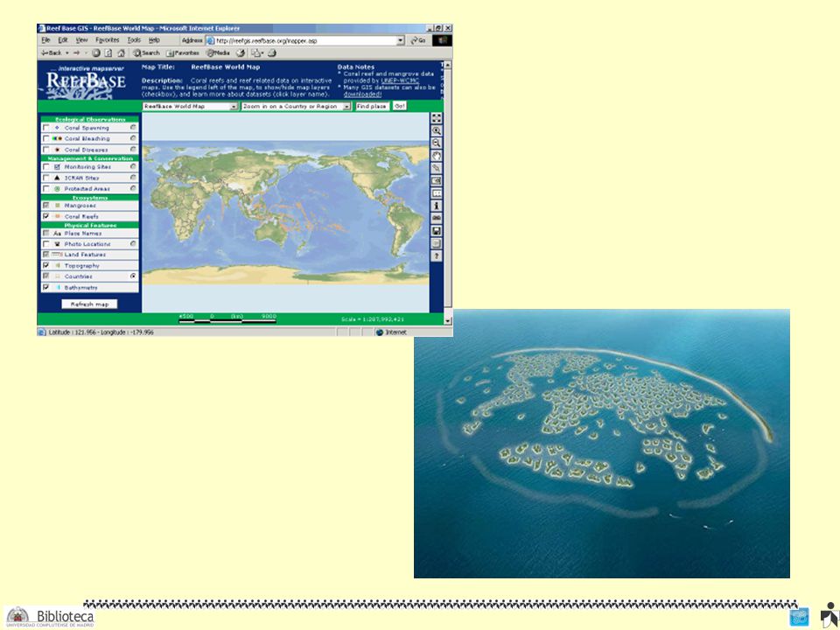Follow the downloaded! link in Data Notes

tap(362, 94)
